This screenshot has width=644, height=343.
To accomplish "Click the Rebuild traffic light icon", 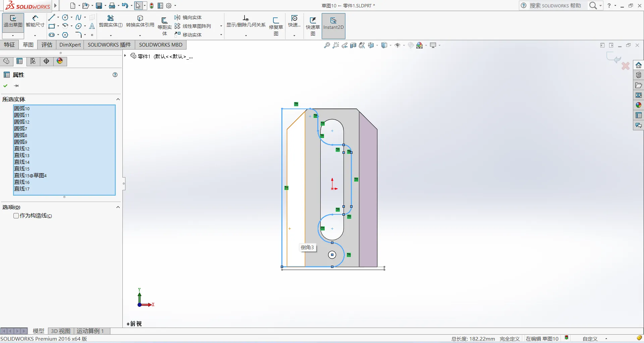I will tap(152, 6).
